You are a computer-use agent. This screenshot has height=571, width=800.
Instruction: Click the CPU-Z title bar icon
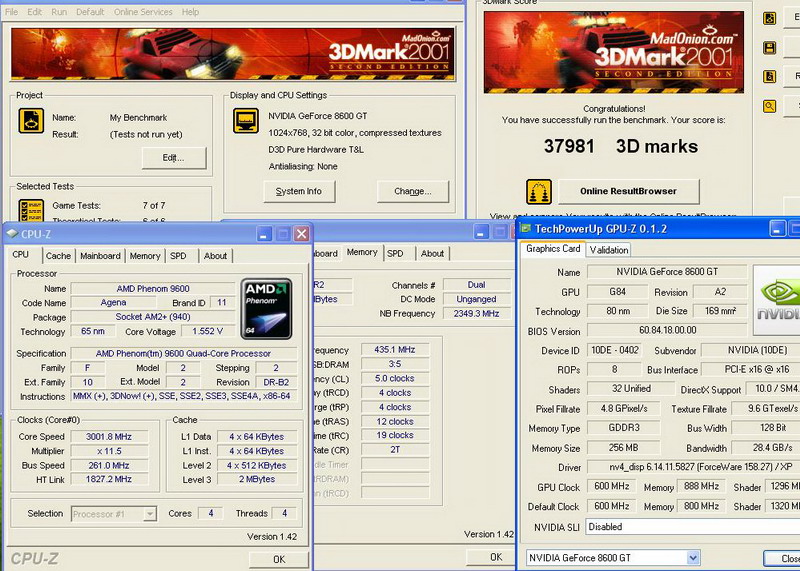click(x=12, y=234)
